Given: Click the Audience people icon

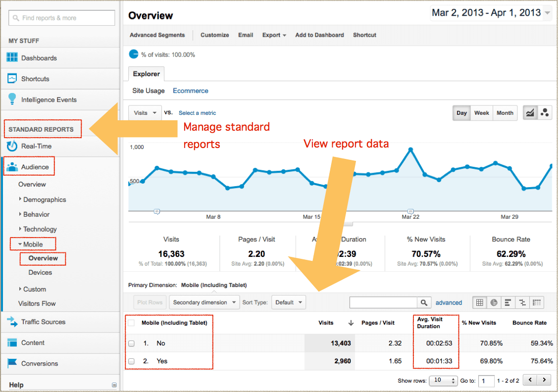Looking at the screenshot, I should (x=12, y=166).
